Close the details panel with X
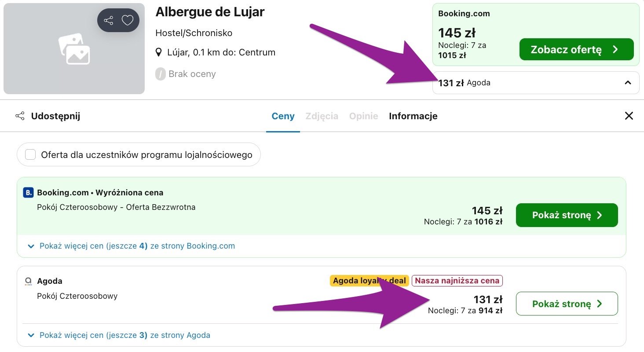The image size is (644, 352). point(629,116)
